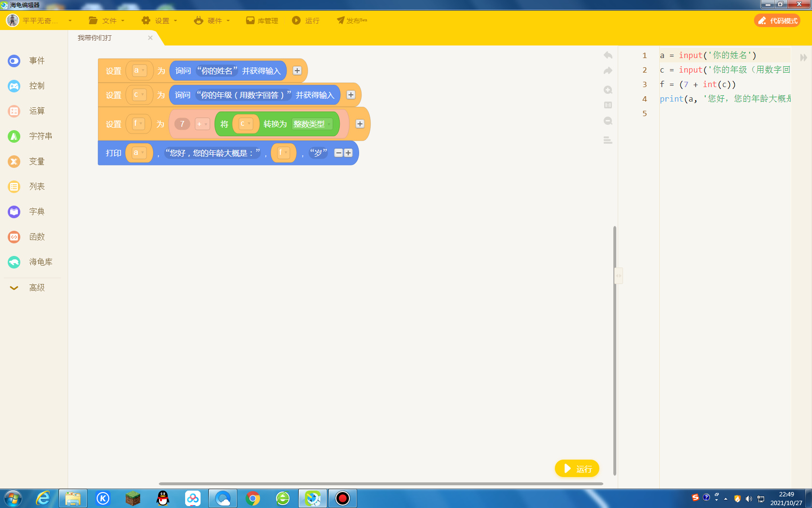Image resolution: width=812 pixels, height=508 pixels.
Task: Open Minecraft from the taskbar
Action: pyautogui.click(x=133, y=498)
